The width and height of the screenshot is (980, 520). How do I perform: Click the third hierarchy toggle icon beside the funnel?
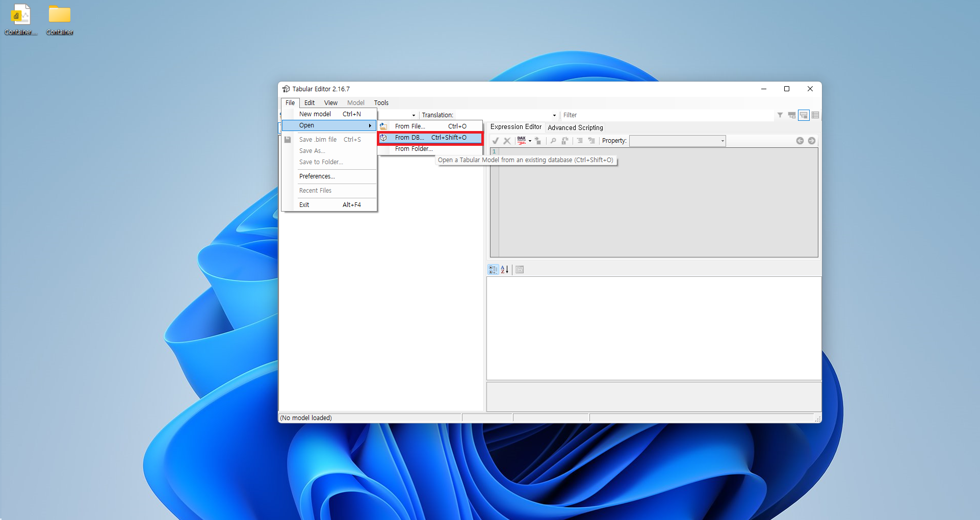tap(792, 115)
